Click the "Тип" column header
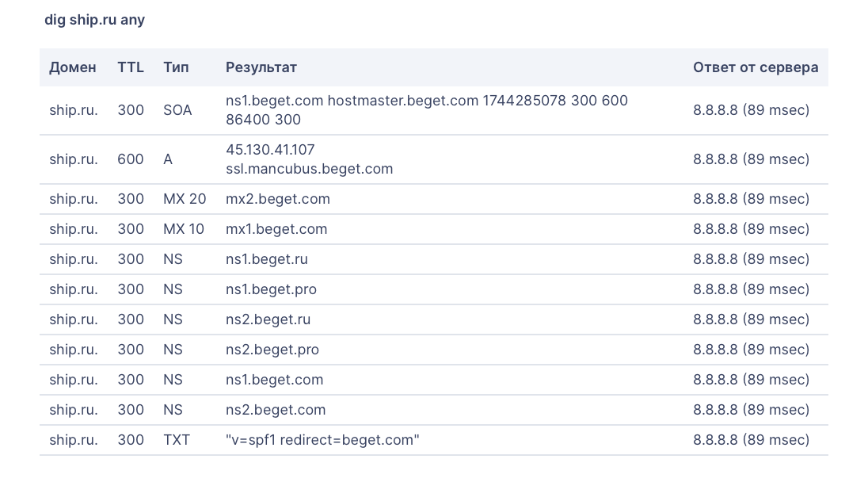868x482 pixels. (176, 67)
